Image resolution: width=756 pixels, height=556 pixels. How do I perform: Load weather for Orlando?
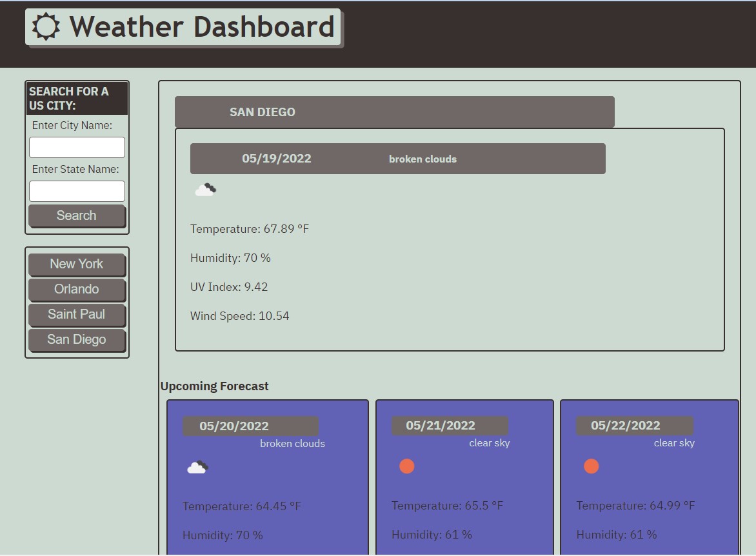pos(77,290)
